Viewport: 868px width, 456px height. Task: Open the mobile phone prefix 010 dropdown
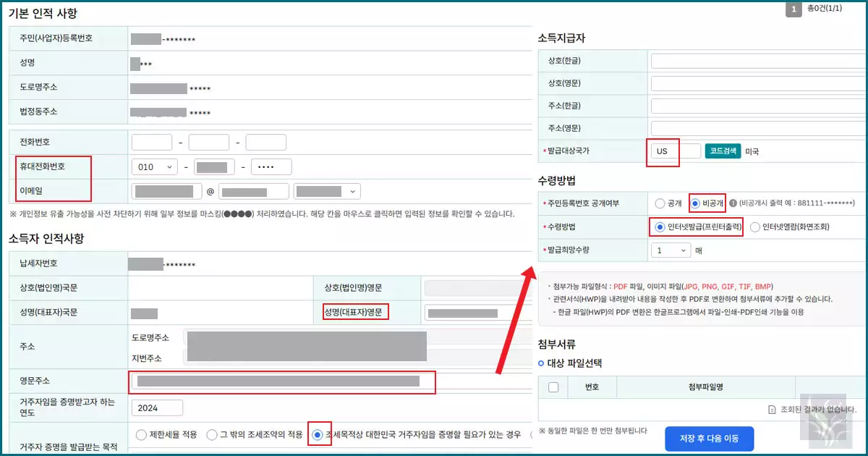154,167
